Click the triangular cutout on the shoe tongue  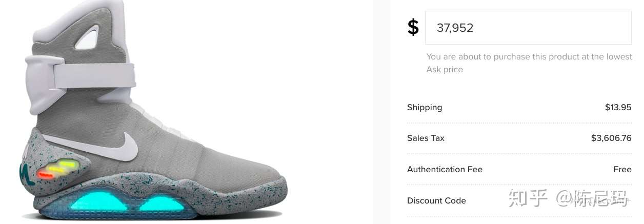87,37
